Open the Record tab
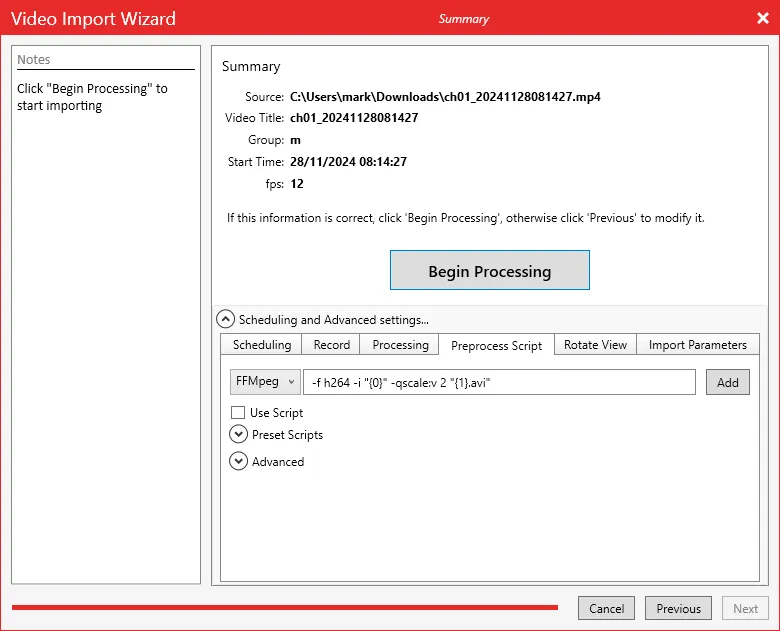This screenshot has height=631, width=780. tap(331, 345)
